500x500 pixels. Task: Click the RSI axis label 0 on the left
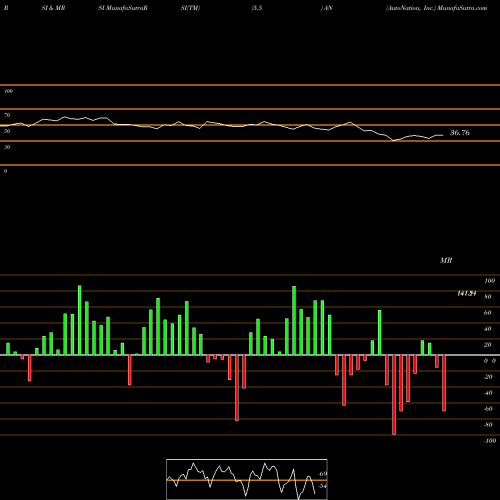pos(5,171)
